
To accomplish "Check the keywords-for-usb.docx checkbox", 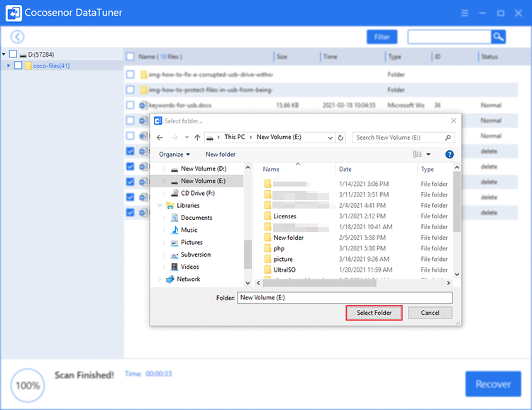I will (131, 105).
